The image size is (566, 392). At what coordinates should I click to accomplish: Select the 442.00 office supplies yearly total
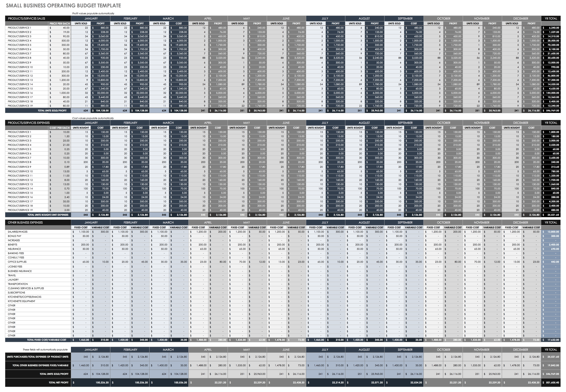pyautogui.click(x=551, y=262)
